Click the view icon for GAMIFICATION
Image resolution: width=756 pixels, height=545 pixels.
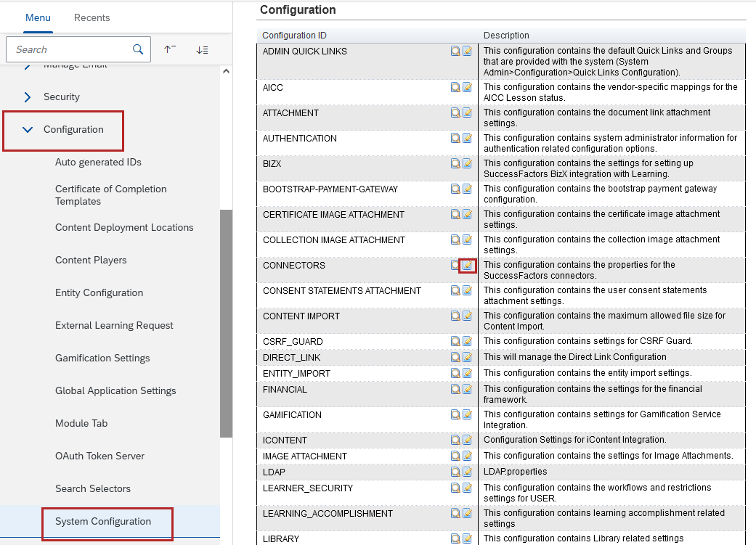[455, 415]
